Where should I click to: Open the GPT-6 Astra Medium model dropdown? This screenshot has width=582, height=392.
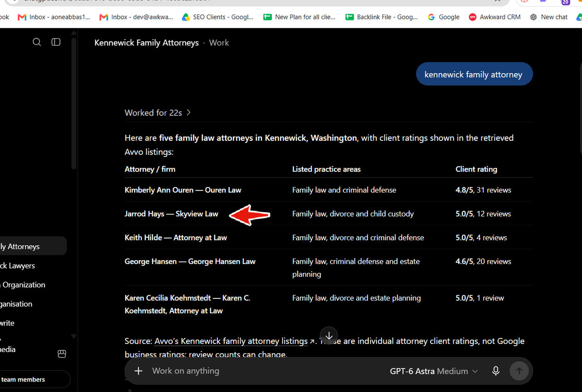(434, 371)
